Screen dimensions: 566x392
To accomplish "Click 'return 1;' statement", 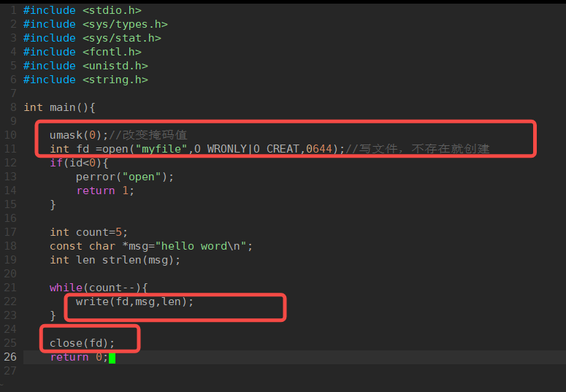I will click(x=105, y=191).
